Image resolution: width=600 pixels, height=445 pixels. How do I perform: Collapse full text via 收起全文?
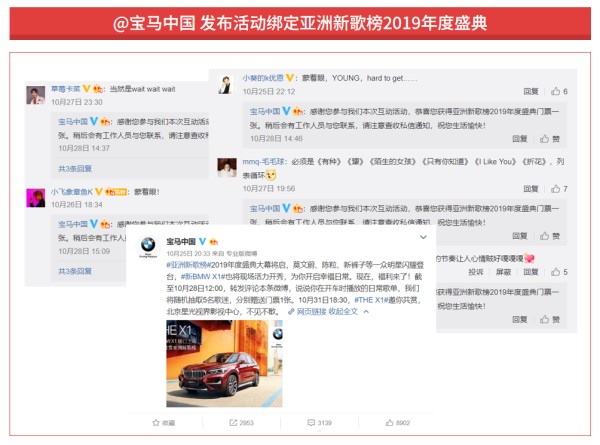[343, 311]
